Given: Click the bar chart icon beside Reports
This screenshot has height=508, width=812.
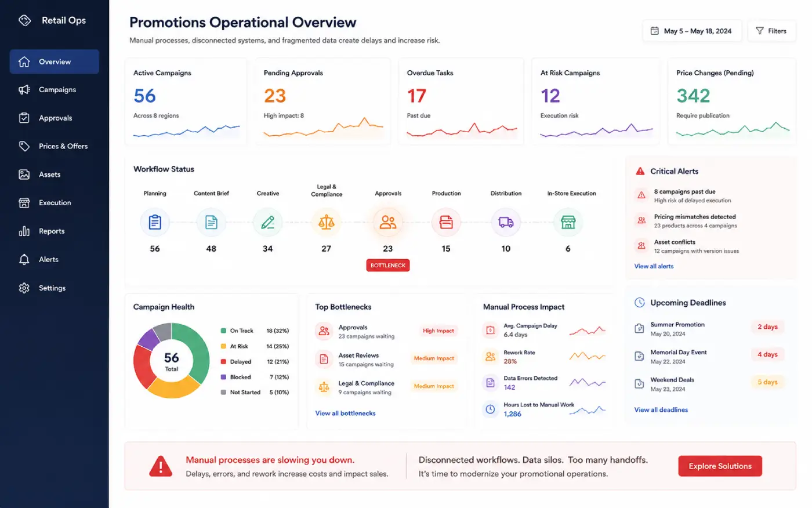Looking at the screenshot, I should tap(24, 231).
